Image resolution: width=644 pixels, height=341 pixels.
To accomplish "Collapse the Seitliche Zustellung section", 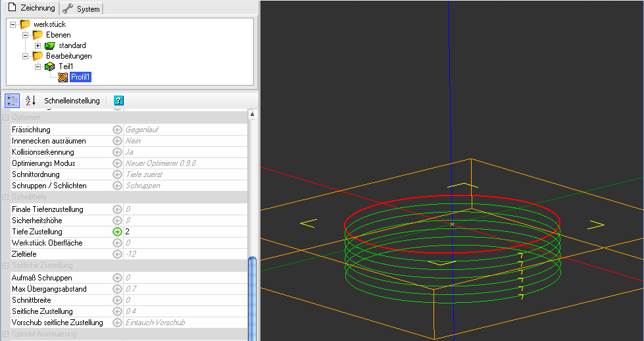I will (x=6, y=265).
